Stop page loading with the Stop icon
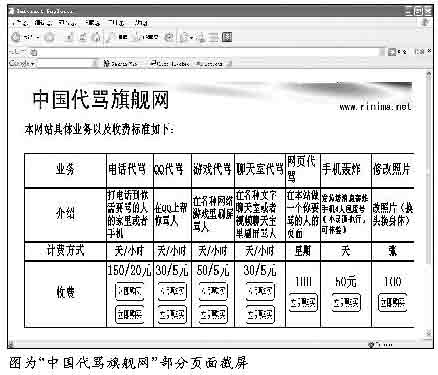The width and height of the screenshot is (438, 375). click(69, 37)
